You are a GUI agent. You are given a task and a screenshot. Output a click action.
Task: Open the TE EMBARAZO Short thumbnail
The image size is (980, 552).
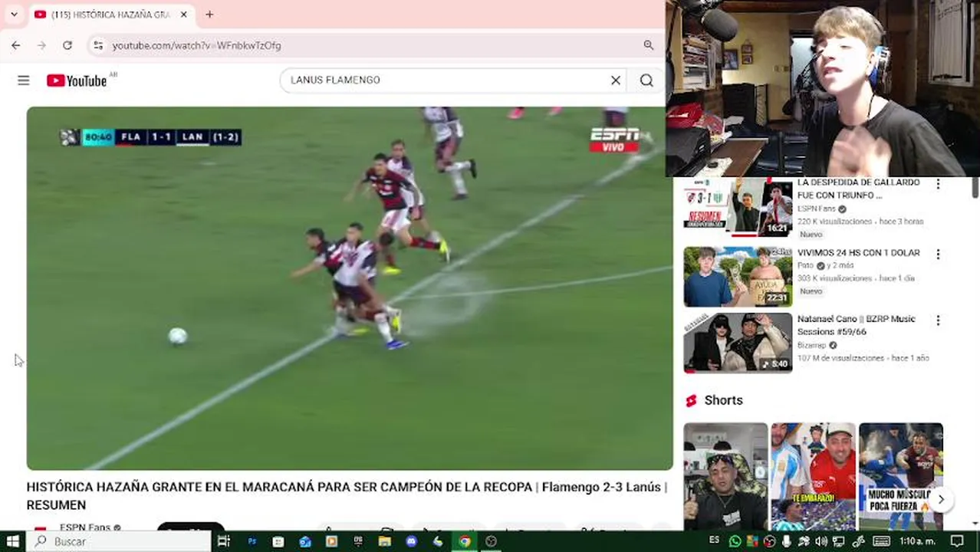(x=813, y=476)
